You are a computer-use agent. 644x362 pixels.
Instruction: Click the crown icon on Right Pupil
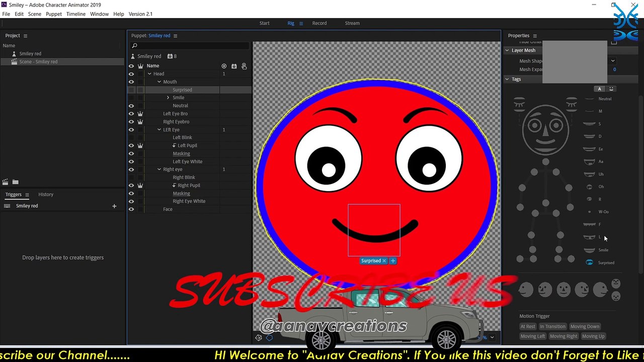140,186
